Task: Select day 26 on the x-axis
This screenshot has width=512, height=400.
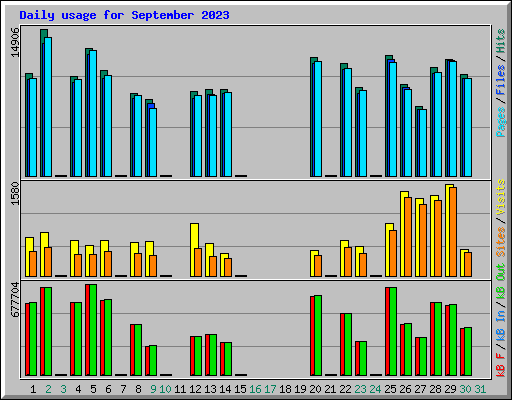Action: (x=405, y=389)
